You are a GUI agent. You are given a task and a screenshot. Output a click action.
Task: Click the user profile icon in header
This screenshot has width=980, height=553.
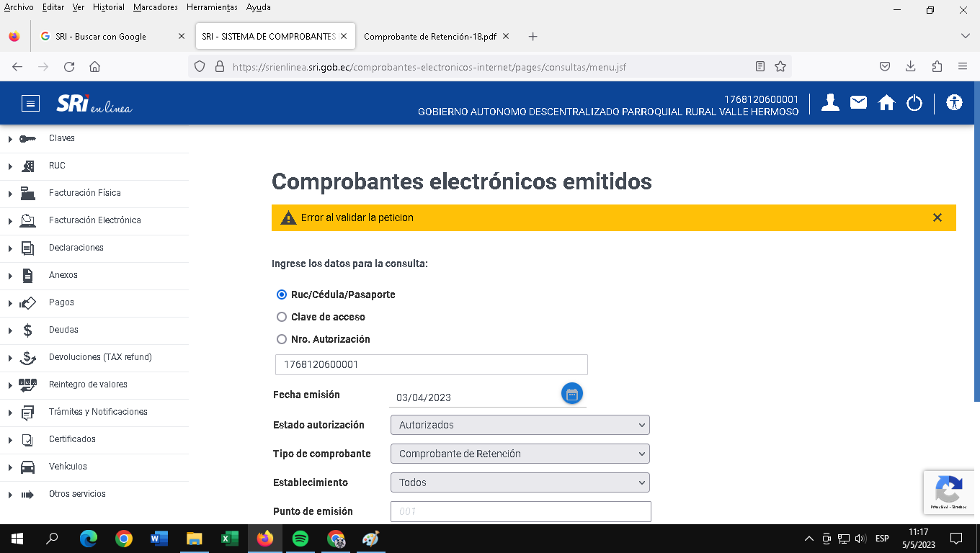coord(830,103)
